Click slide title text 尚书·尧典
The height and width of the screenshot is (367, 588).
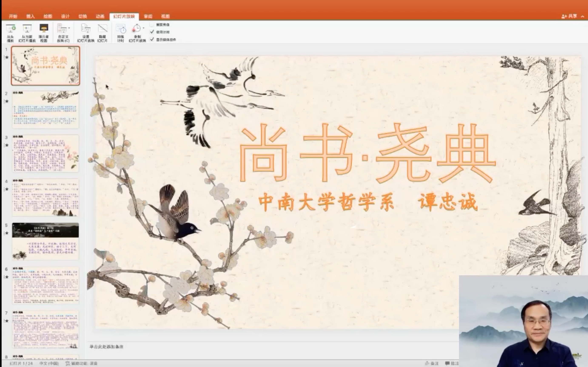[x=367, y=153]
